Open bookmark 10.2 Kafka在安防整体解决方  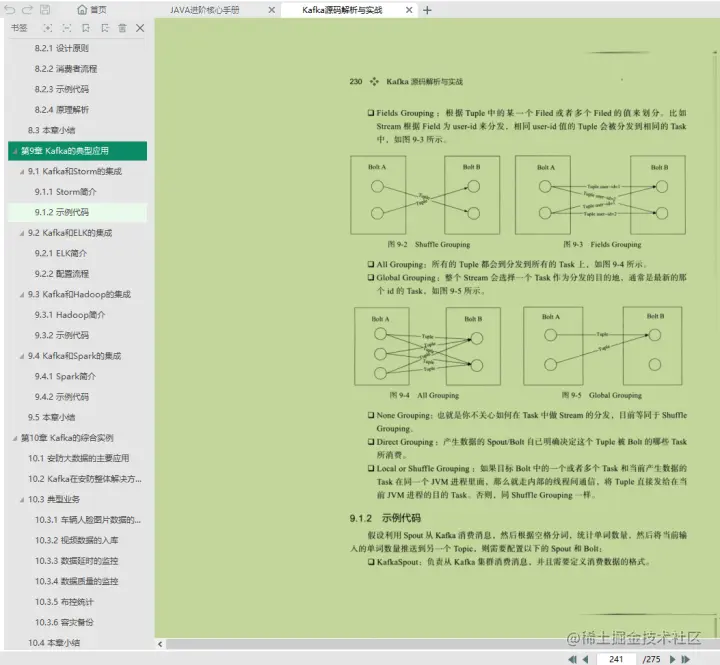[x=84, y=479]
